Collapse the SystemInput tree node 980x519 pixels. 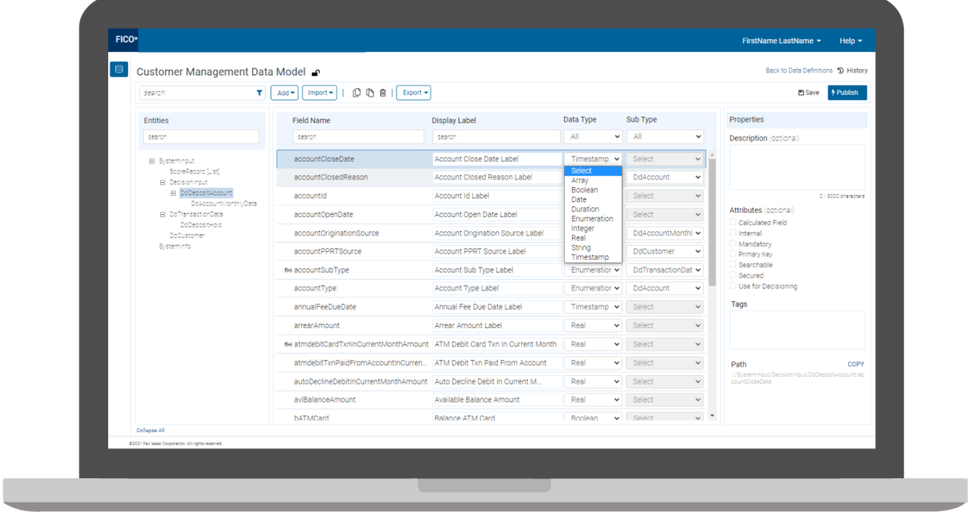tap(152, 161)
